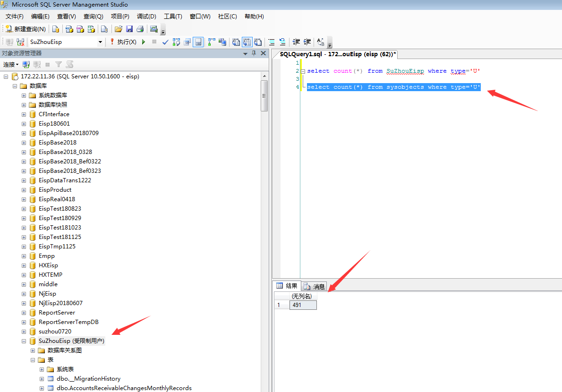The image size is (562, 392).
Task: Open the SuZhouEisp database dropdown
Action: click(x=100, y=42)
